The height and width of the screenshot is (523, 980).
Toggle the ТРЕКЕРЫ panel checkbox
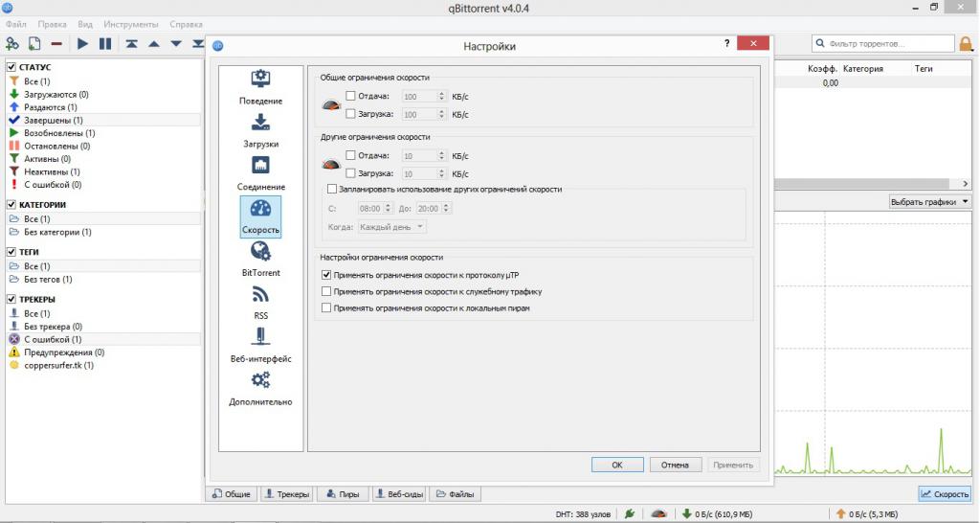(x=11, y=299)
